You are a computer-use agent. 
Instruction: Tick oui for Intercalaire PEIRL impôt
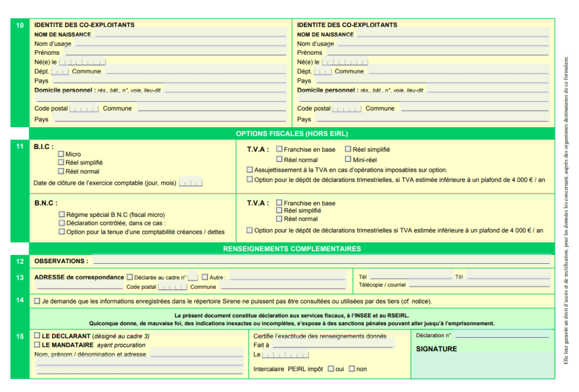click(331, 369)
